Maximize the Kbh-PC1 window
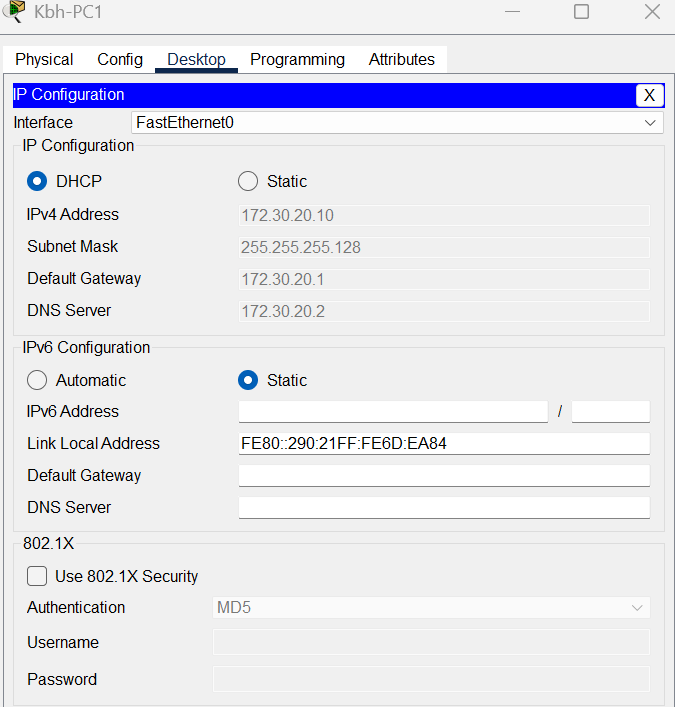 point(581,12)
